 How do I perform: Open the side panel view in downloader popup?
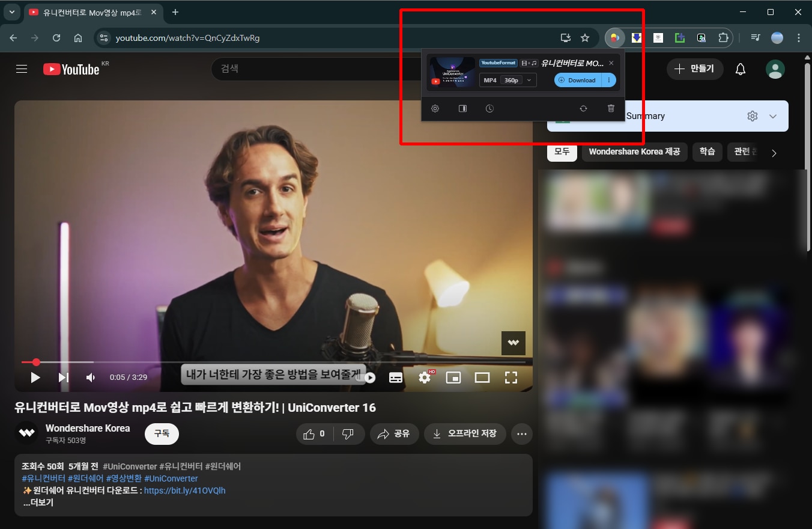(x=462, y=109)
